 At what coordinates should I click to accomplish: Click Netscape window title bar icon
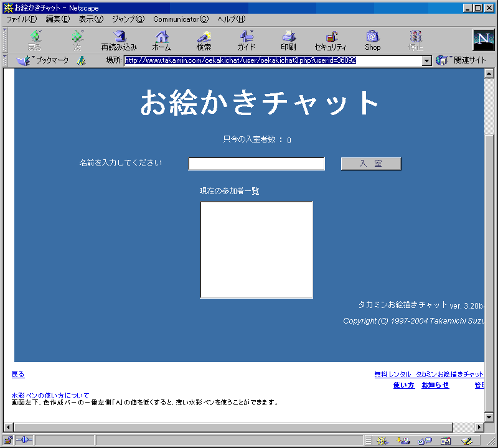click(8, 8)
